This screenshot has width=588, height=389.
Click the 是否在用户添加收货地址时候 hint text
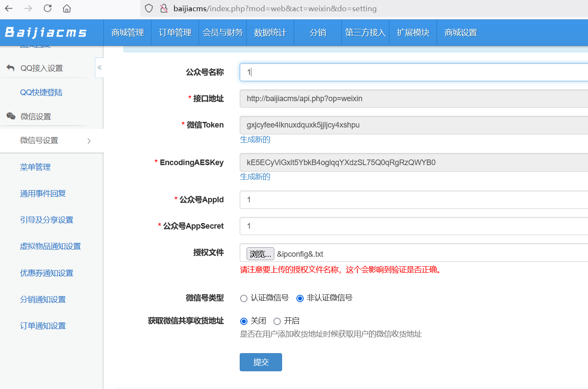[x=331, y=334]
